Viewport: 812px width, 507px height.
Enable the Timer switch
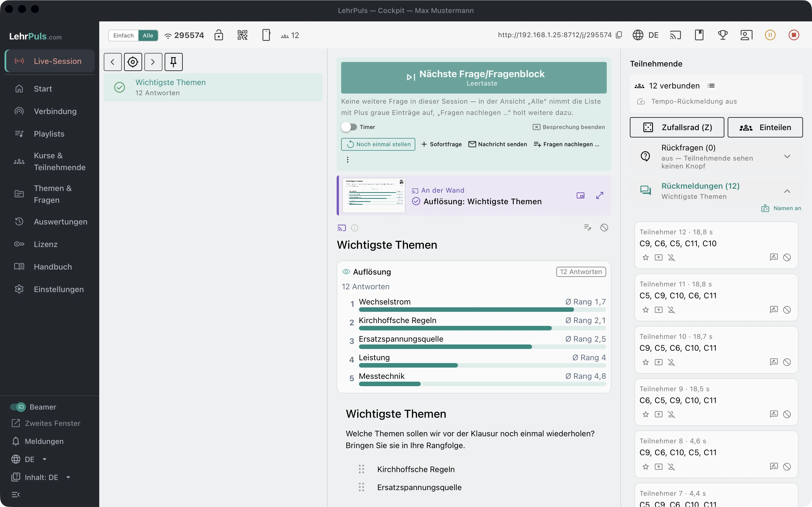pos(349,127)
